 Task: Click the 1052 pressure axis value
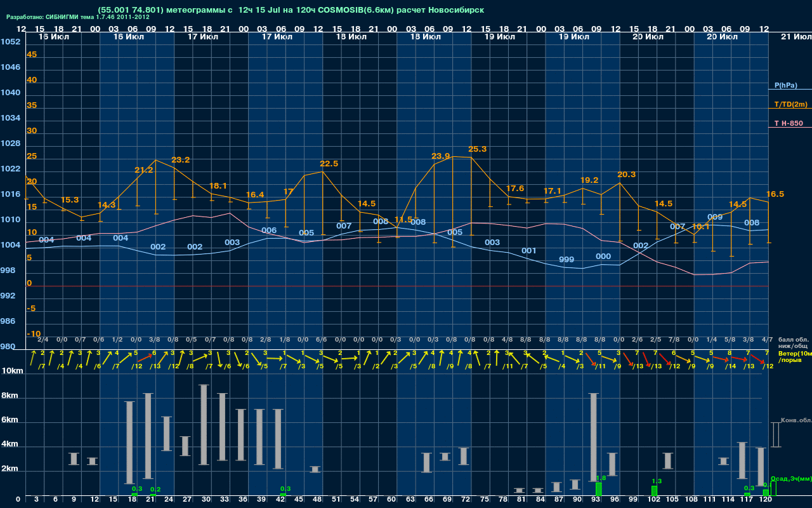click(10, 42)
